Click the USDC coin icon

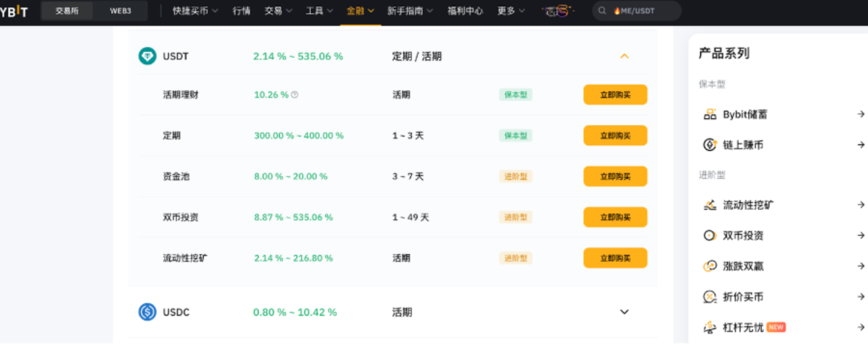[147, 312]
